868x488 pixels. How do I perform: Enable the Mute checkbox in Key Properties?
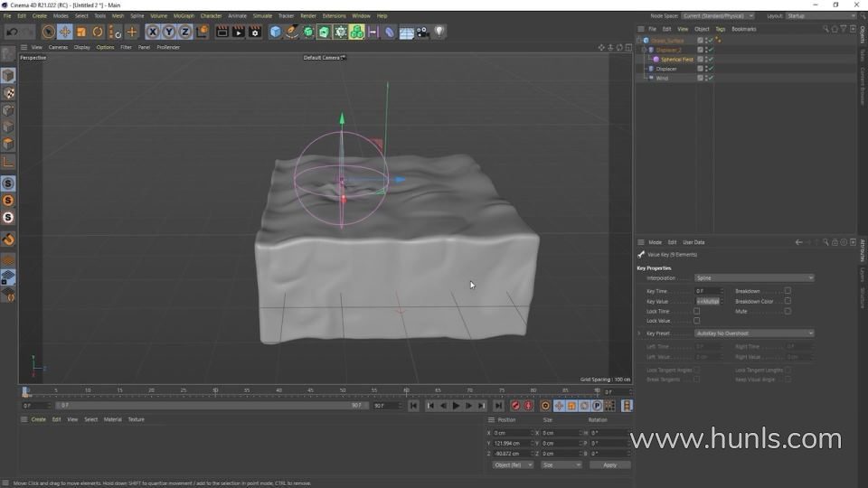coord(788,311)
